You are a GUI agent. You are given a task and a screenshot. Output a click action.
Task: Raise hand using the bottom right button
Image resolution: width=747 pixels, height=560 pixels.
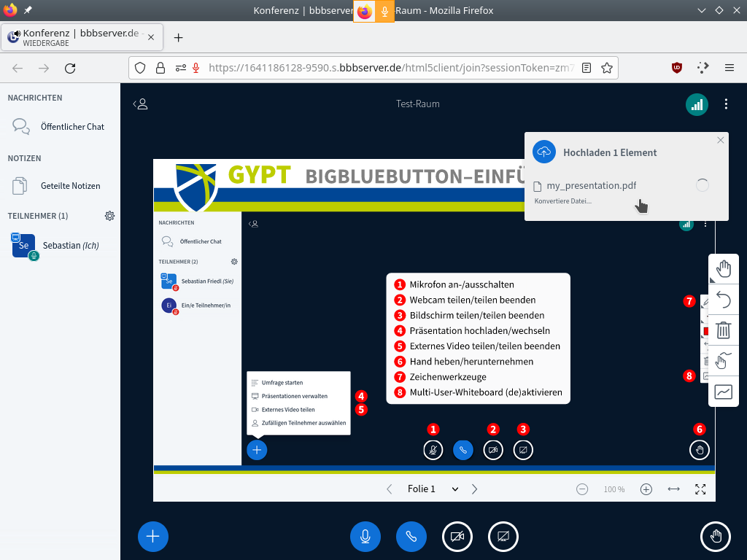pyautogui.click(x=715, y=537)
